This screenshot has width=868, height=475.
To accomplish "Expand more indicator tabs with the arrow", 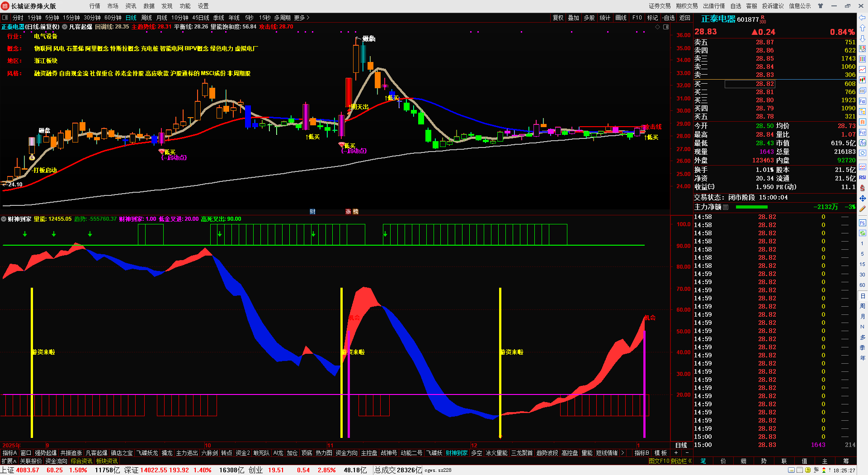I will click(x=623, y=453).
